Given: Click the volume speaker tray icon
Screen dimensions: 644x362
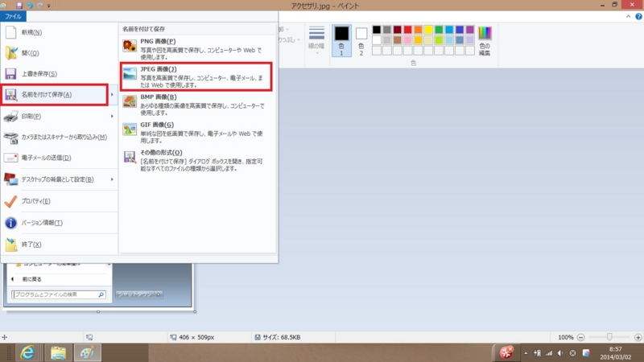Looking at the screenshot, I should coord(560,353).
